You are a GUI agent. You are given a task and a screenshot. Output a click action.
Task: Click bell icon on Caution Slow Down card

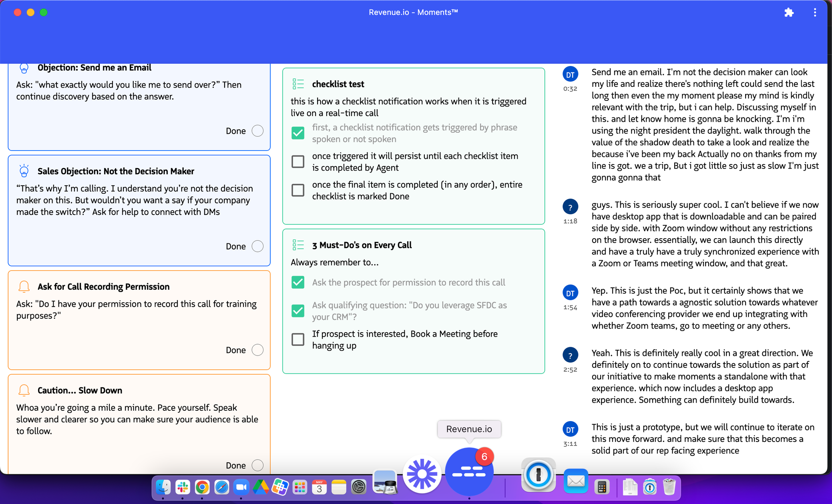24,390
